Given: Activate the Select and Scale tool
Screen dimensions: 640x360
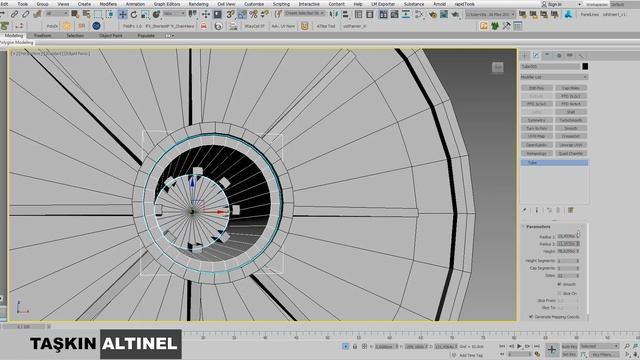Looking at the screenshot, I should click(145, 15).
